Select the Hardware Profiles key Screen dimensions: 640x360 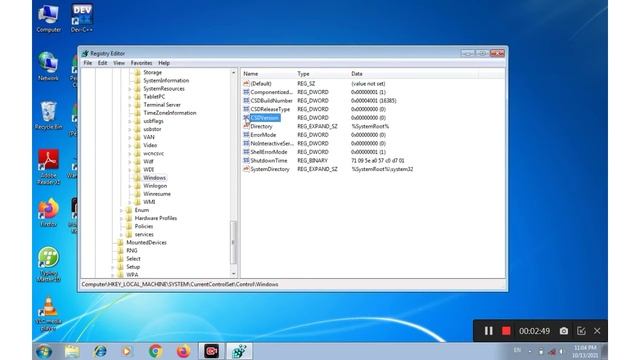coord(156,218)
